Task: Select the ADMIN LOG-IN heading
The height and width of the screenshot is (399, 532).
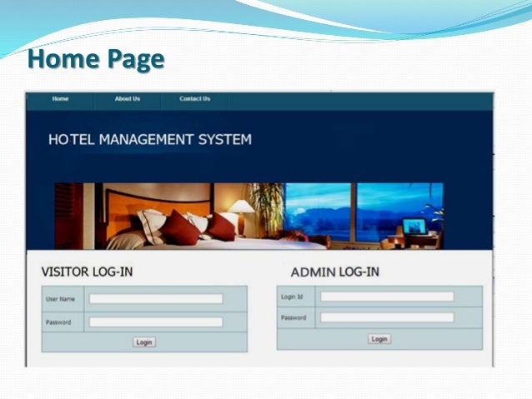Action: 335,272
